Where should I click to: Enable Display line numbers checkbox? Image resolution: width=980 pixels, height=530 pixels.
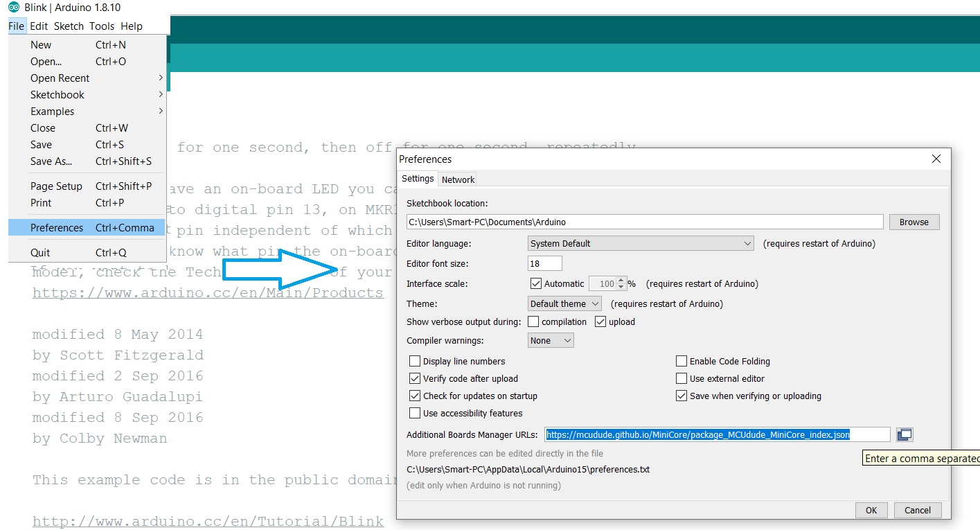click(x=415, y=361)
